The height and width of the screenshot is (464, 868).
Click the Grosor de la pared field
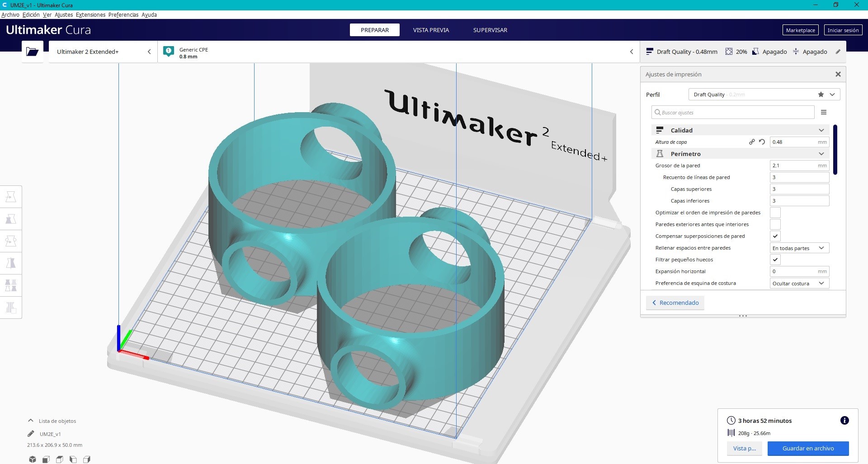[800, 166]
